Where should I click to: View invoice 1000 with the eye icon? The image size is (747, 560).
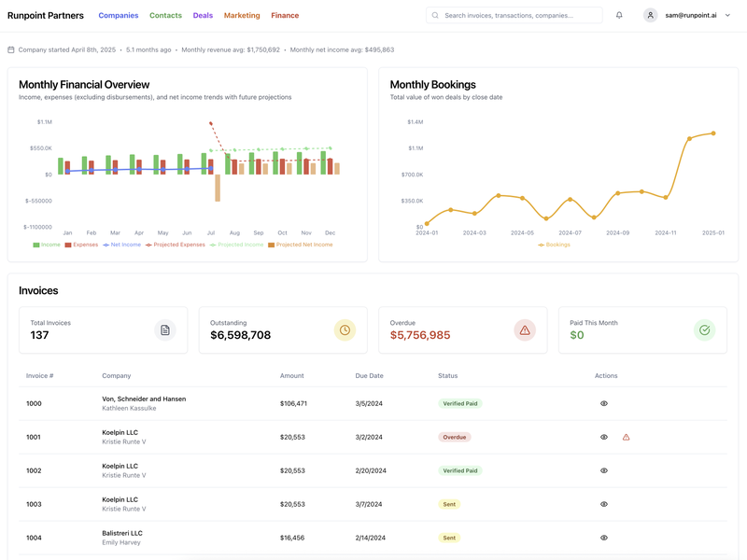click(603, 403)
